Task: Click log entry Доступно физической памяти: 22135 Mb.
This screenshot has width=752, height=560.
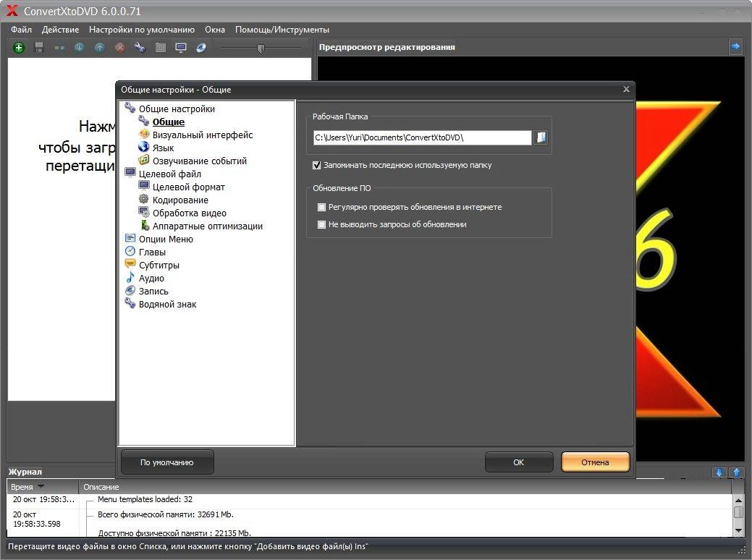Action: 174,533
